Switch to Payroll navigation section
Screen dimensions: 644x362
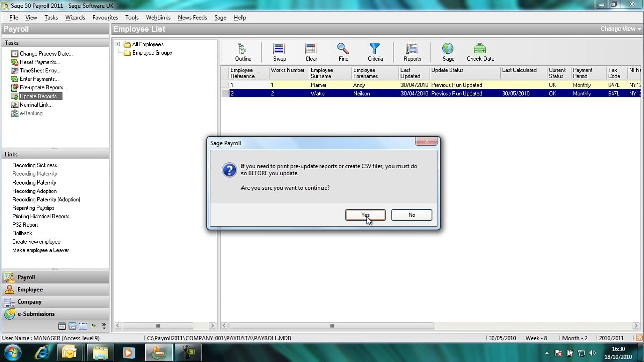pos(55,277)
